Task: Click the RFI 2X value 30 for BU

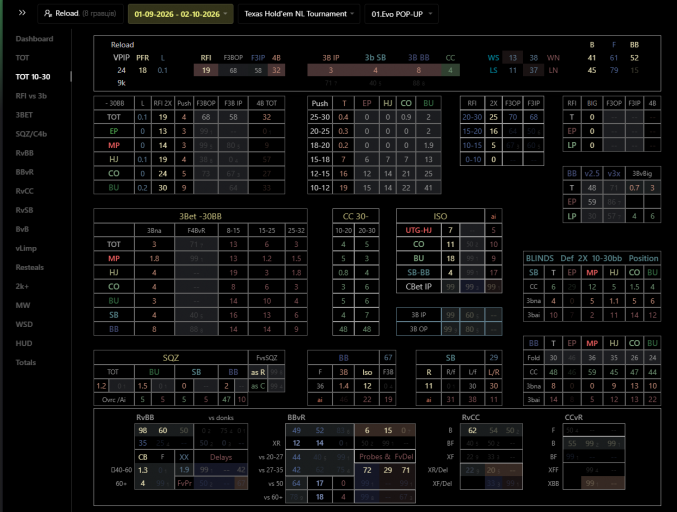Action: [x=163, y=187]
